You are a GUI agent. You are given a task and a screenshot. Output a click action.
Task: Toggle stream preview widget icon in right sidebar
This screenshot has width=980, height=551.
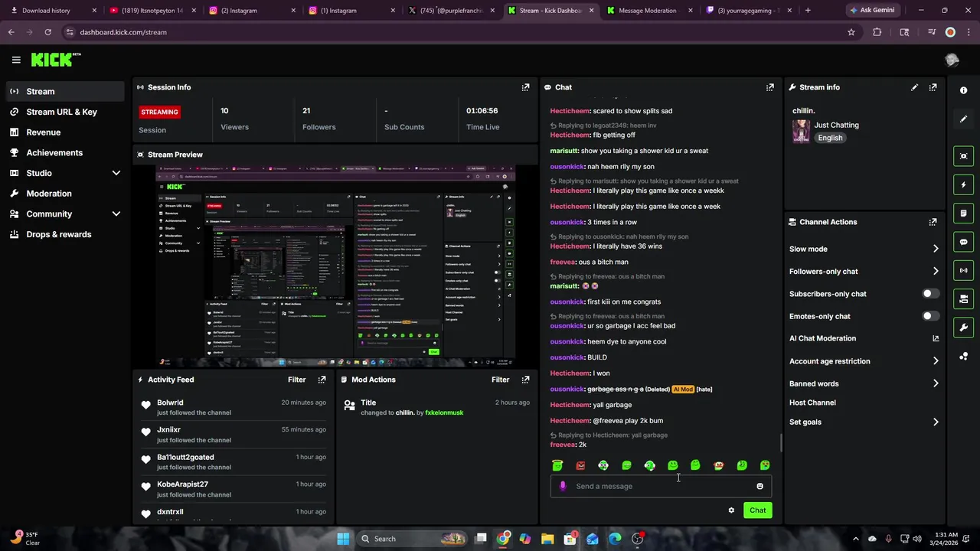coord(963,156)
